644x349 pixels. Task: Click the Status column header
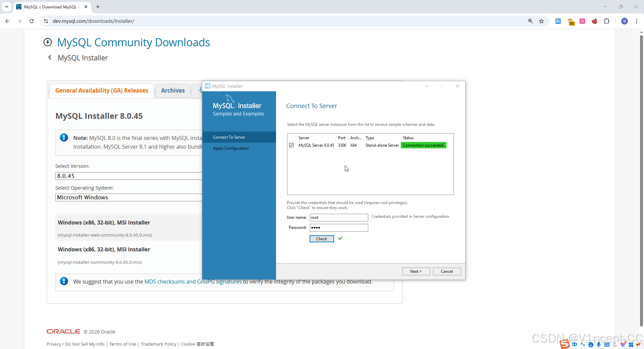(423, 138)
